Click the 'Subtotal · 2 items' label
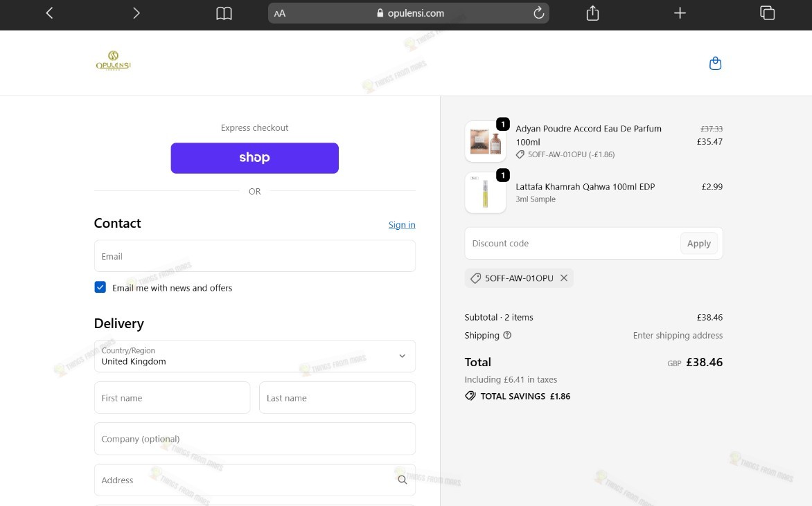812x506 pixels. point(499,318)
